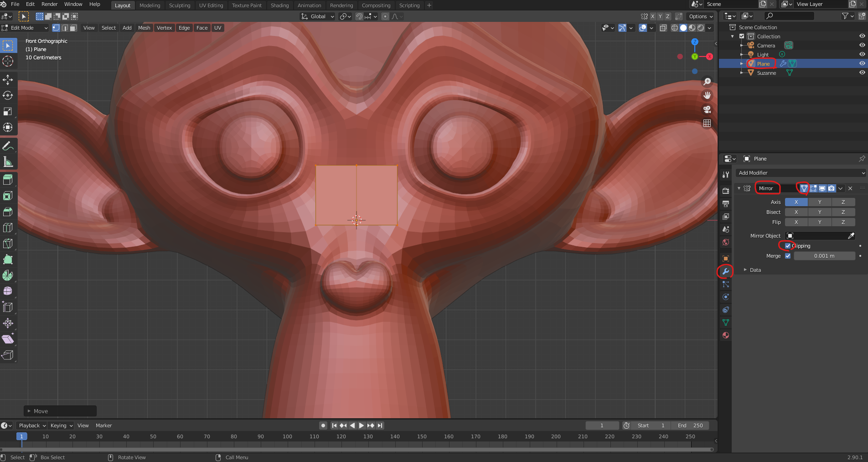The width and height of the screenshot is (868, 462).
Task: Open the Add Modifier dropdown
Action: coord(801,173)
